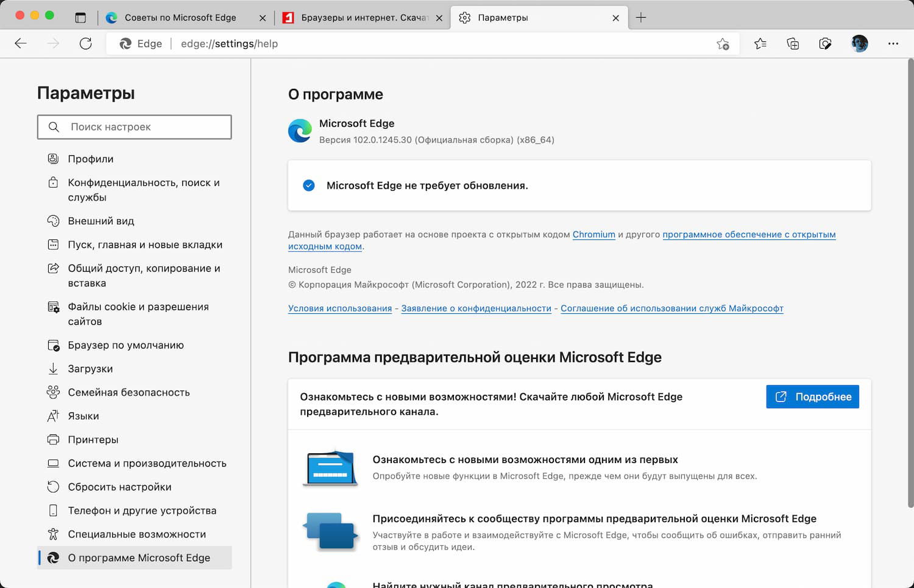Open Условия использования link

(339, 308)
